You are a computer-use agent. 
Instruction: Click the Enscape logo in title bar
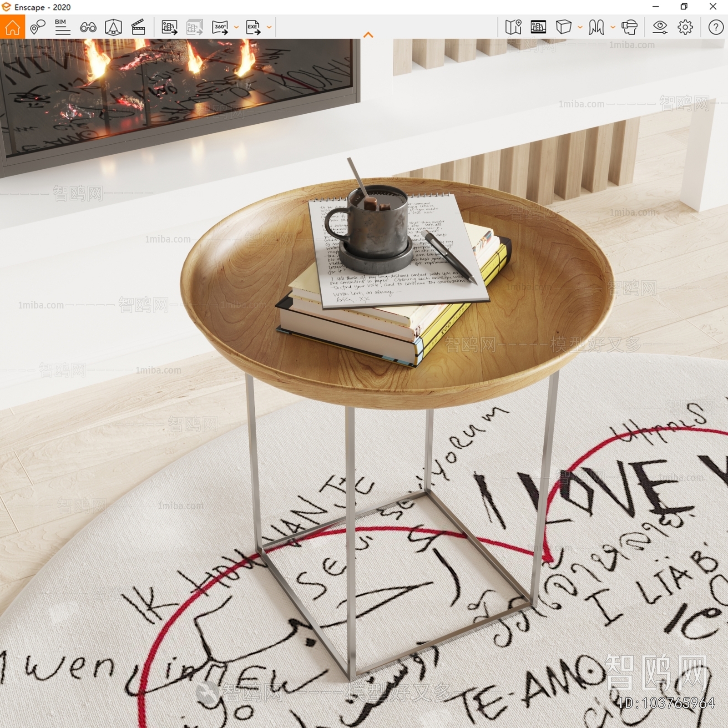6,7
